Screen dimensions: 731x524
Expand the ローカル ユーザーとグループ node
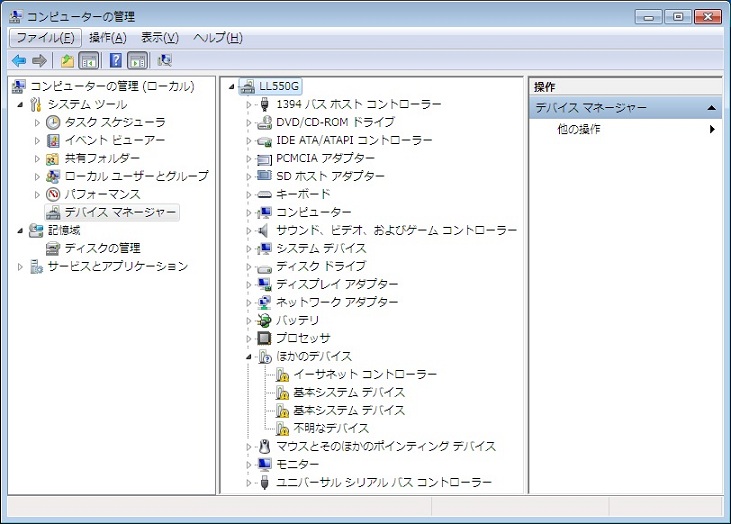tap(37, 177)
